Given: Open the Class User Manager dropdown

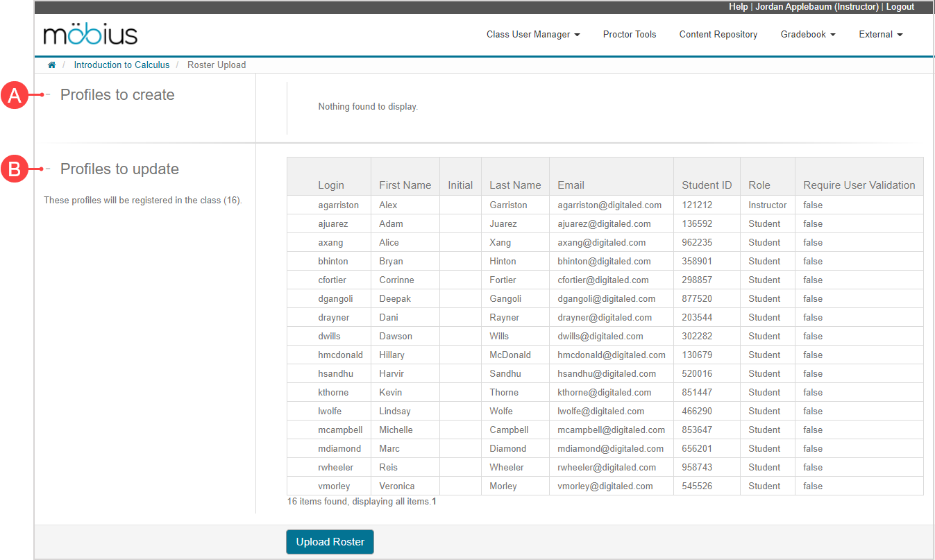Looking at the screenshot, I should pos(532,35).
